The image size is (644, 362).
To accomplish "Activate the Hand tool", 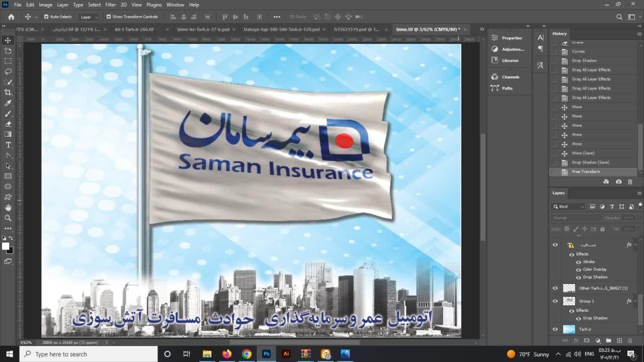I will coord(8,207).
